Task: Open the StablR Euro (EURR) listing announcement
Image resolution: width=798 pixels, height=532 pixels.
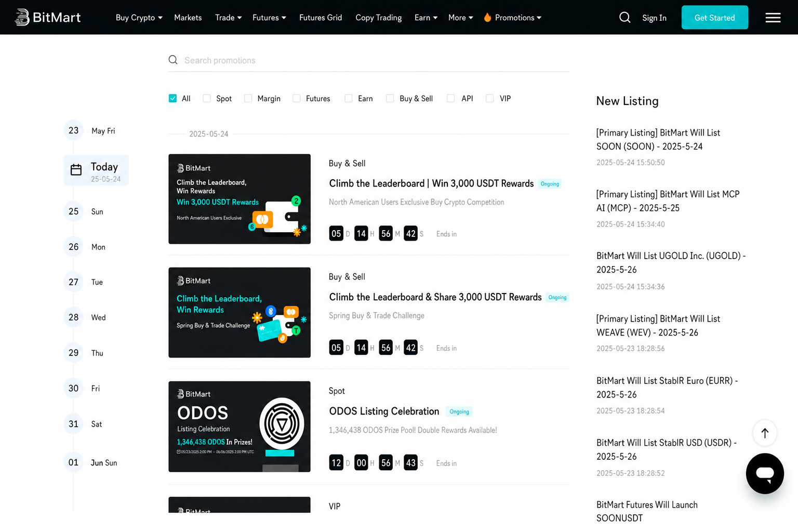Action: (x=667, y=388)
